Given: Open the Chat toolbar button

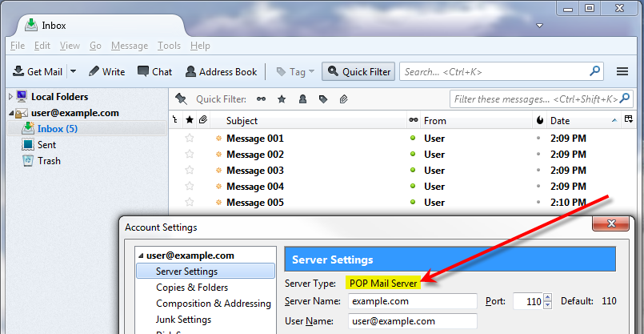Looking at the screenshot, I should 154,71.
